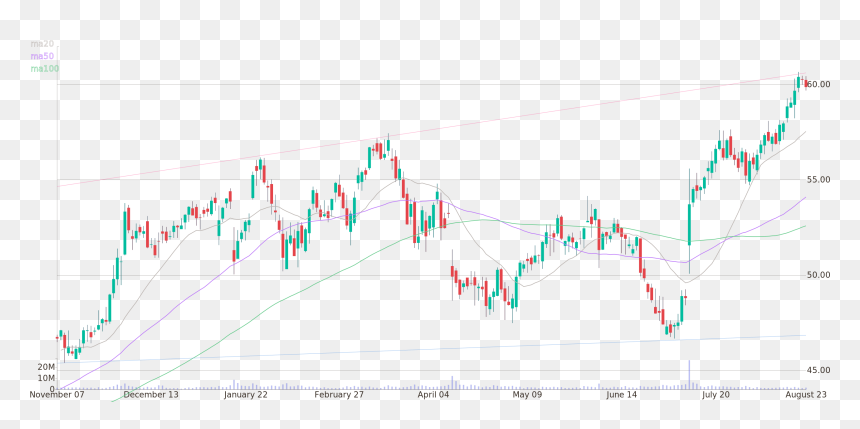The width and height of the screenshot is (860, 429).
Task: Click the December 13 date label
Action: pos(151,394)
